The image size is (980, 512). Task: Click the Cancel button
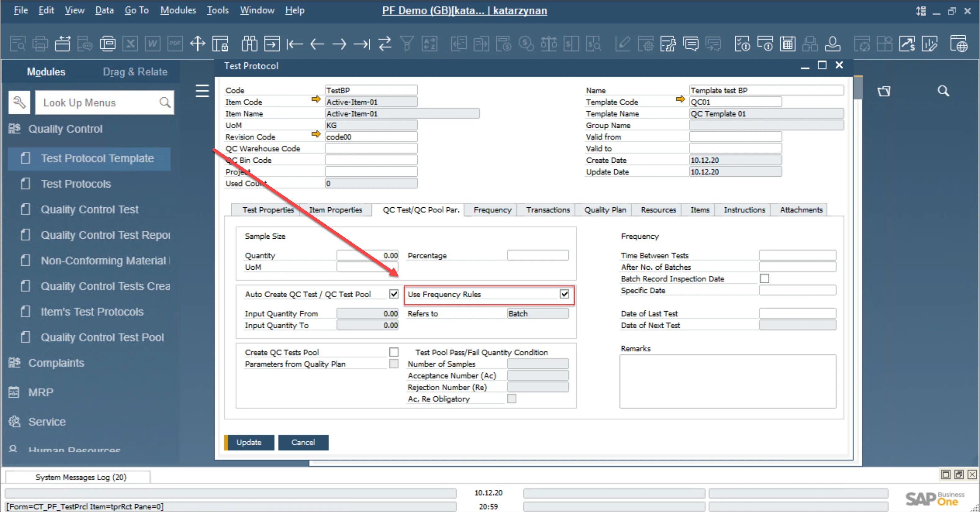click(303, 443)
